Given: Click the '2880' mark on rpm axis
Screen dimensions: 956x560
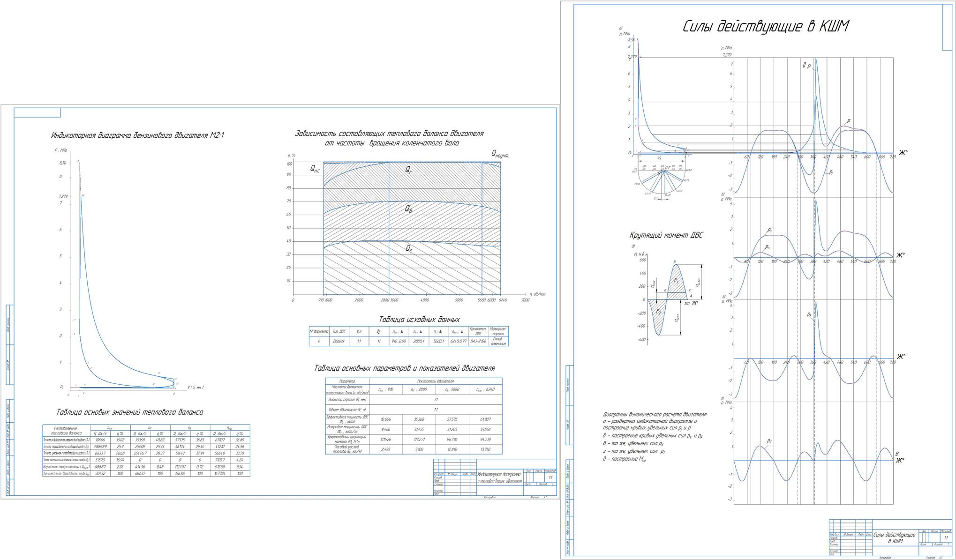Looking at the screenshot, I should [x=385, y=300].
